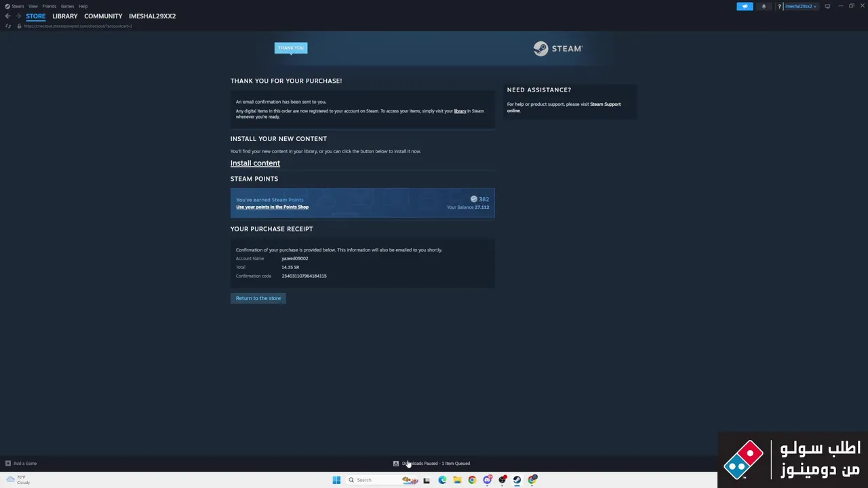
Task: Click the Steam Points coin icon
Action: click(473, 199)
